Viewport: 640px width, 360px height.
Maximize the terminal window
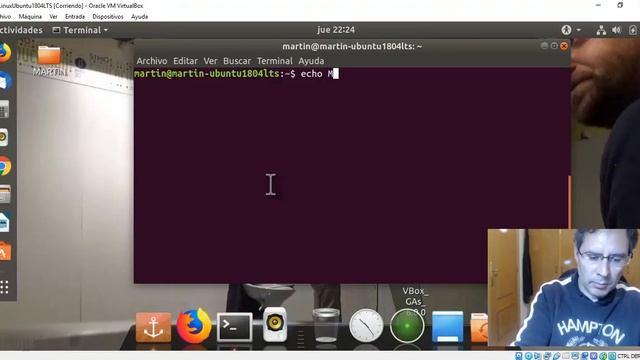coord(554,46)
